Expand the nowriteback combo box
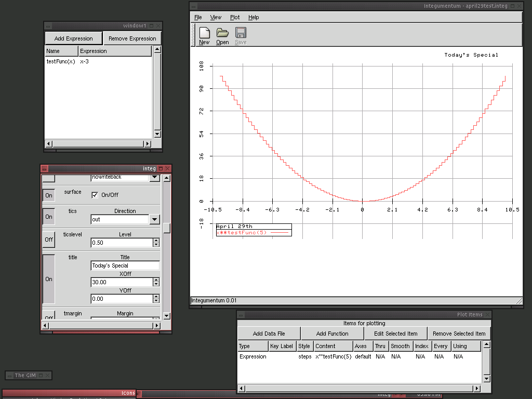 pyautogui.click(x=154, y=177)
